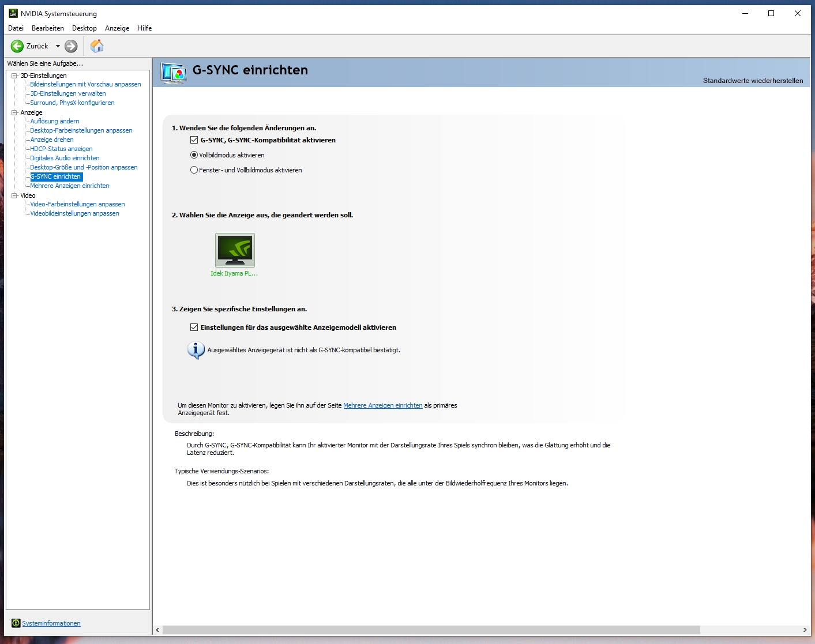Click the horizontal scrollbar left arrow
Viewport: 815px width, 644px height.
pyautogui.click(x=158, y=630)
